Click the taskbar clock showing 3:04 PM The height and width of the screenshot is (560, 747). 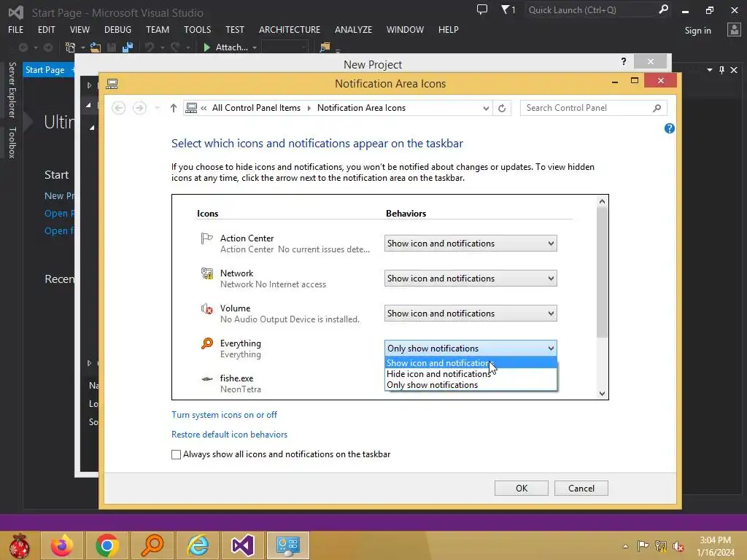[x=715, y=546]
